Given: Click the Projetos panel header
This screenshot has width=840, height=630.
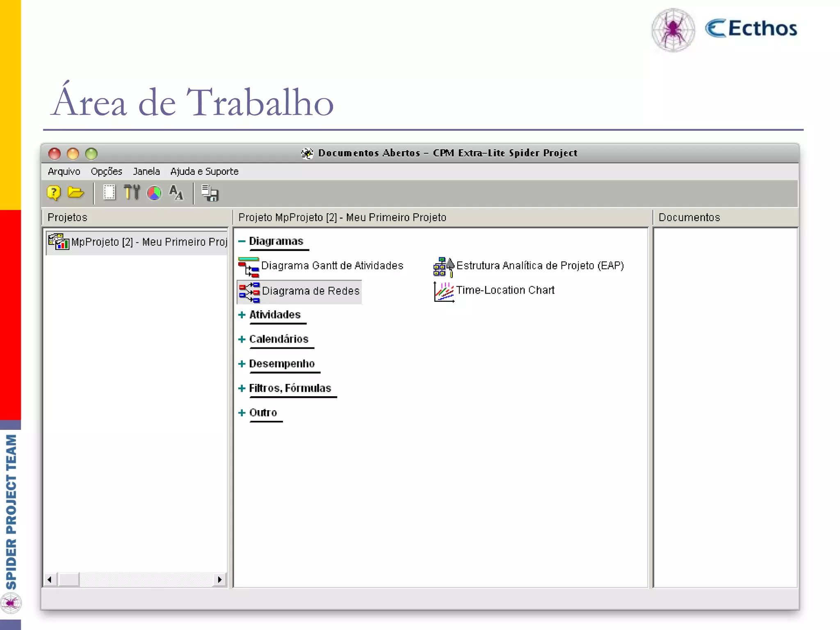Looking at the screenshot, I should tap(137, 217).
